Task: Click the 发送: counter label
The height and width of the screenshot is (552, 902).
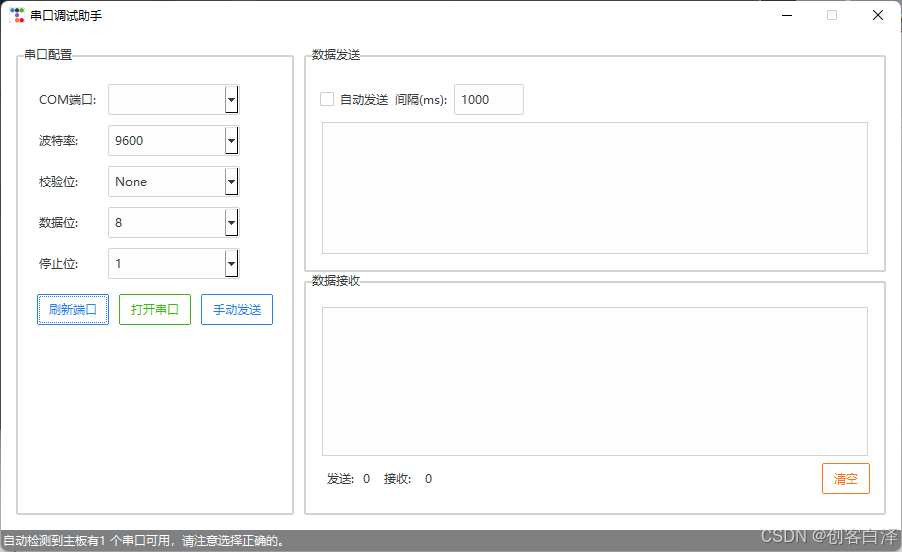Action: (x=341, y=479)
